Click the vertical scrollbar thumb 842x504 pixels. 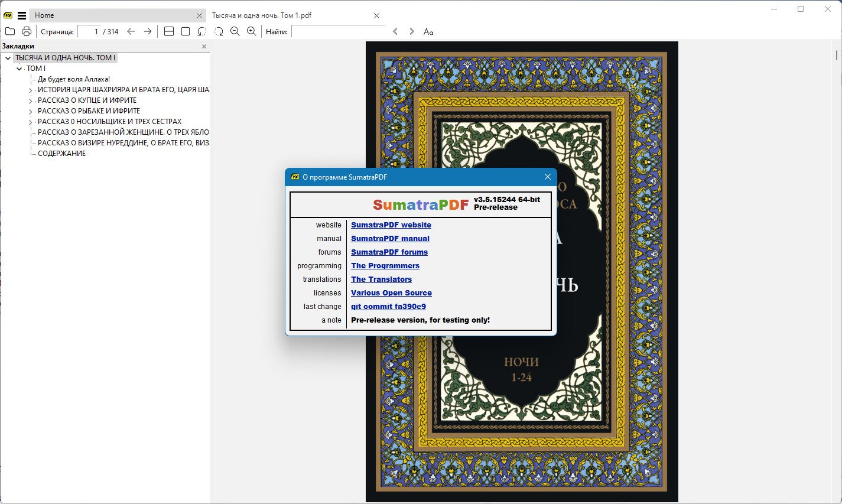click(x=837, y=56)
